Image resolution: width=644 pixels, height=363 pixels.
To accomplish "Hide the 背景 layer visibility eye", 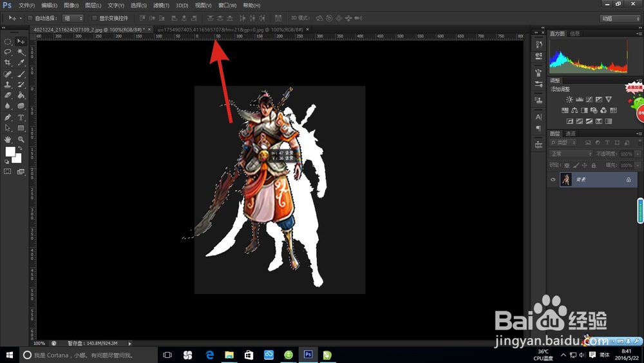I will [x=553, y=180].
